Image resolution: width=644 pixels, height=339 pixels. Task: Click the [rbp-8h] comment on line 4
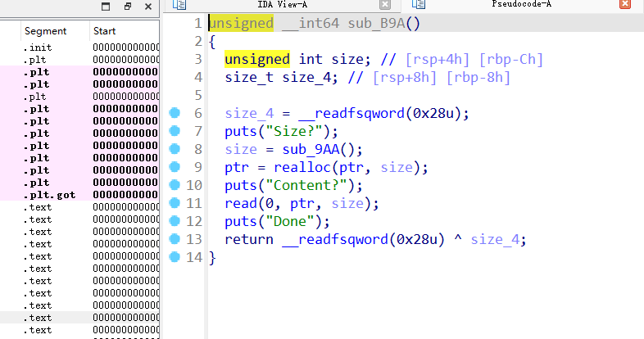coord(478,77)
